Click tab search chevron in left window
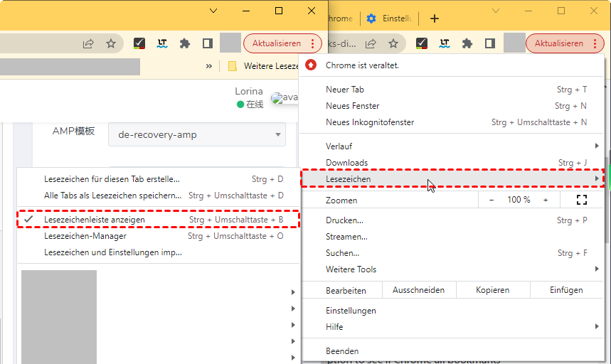 213,11
